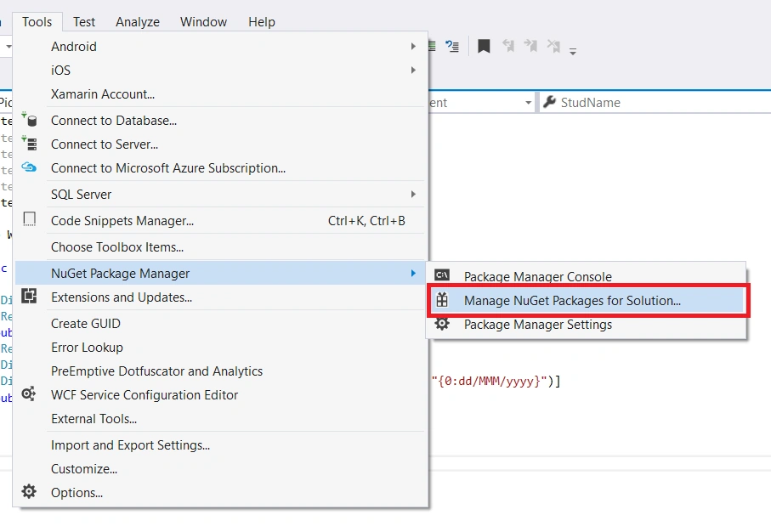Click the Connect to Database icon
Viewport: 771px width, 532px height.
point(29,120)
